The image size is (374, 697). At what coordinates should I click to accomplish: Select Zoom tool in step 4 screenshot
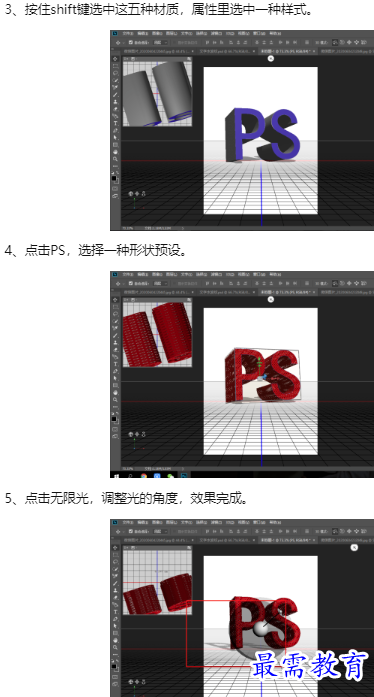tap(115, 400)
